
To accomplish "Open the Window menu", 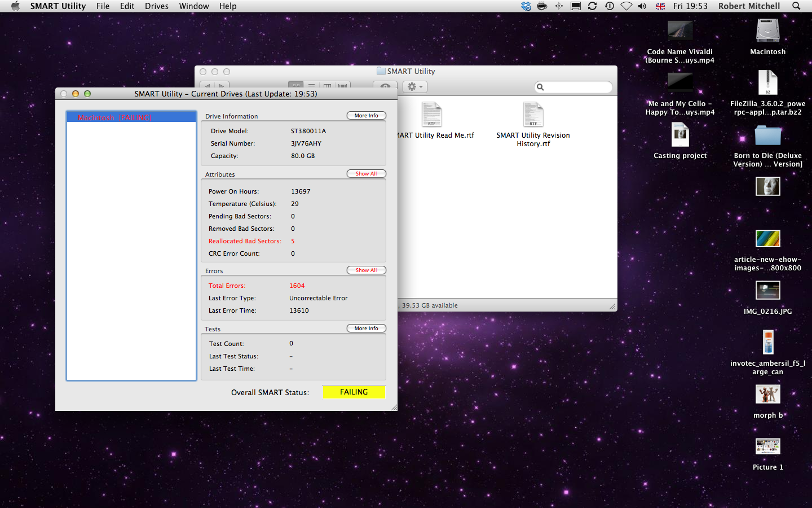I will pyautogui.click(x=194, y=6).
